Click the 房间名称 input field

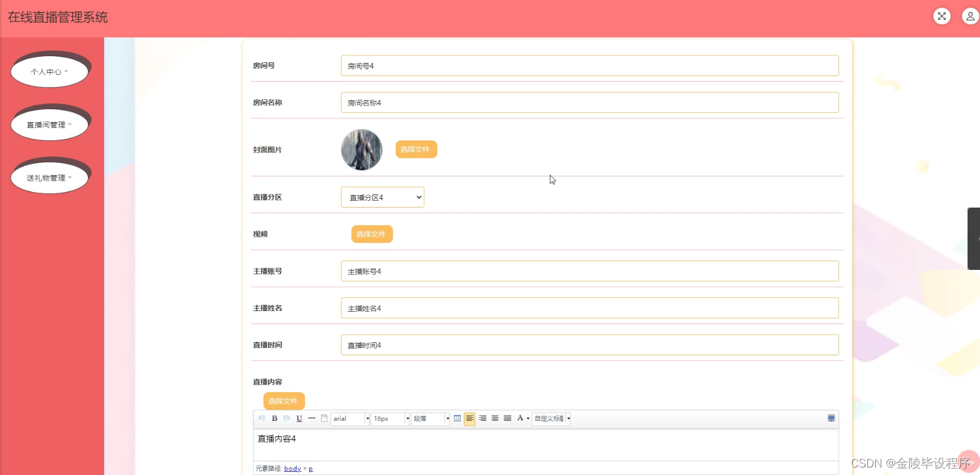click(x=590, y=103)
